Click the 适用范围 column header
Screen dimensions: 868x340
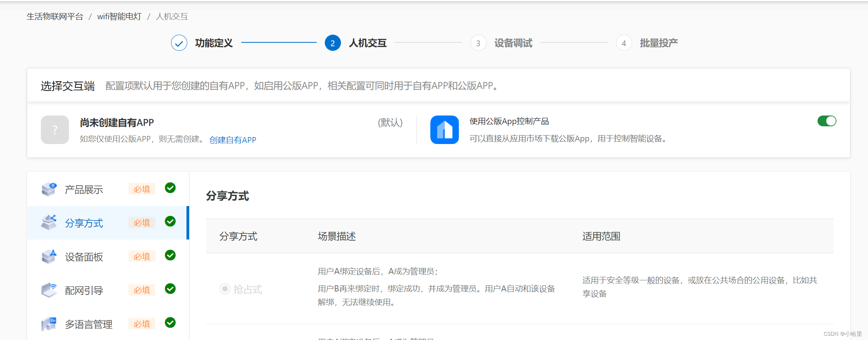pyautogui.click(x=601, y=236)
